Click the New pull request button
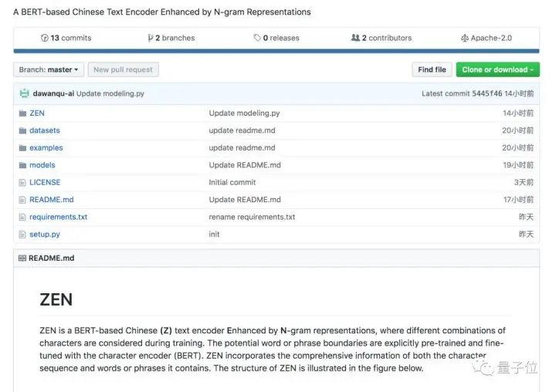This screenshot has height=392, width=556. click(123, 69)
